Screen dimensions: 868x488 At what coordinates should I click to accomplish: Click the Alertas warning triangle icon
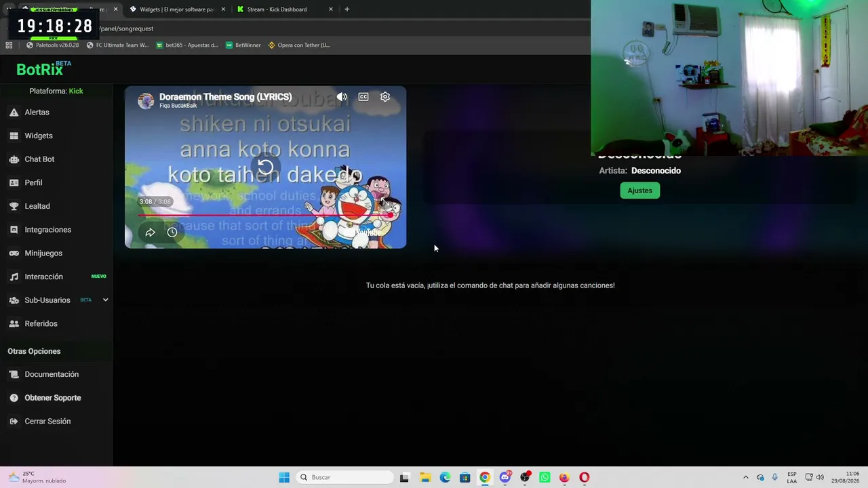click(14, 112)
